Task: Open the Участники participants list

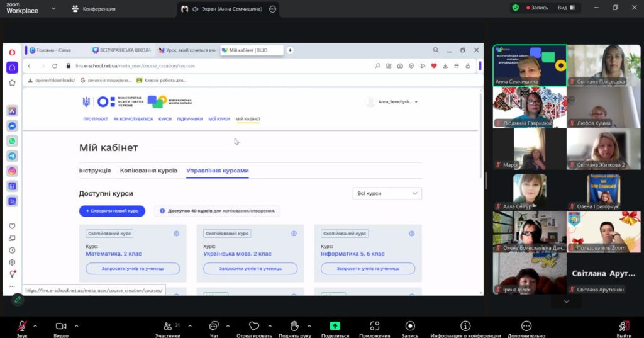Action: pyautogui.click(x=168, y=326)
